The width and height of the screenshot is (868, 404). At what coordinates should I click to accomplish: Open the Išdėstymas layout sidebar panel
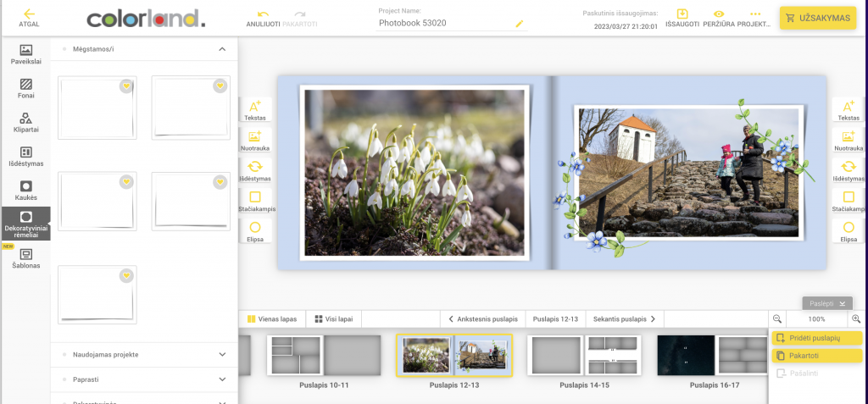point(26,157)
